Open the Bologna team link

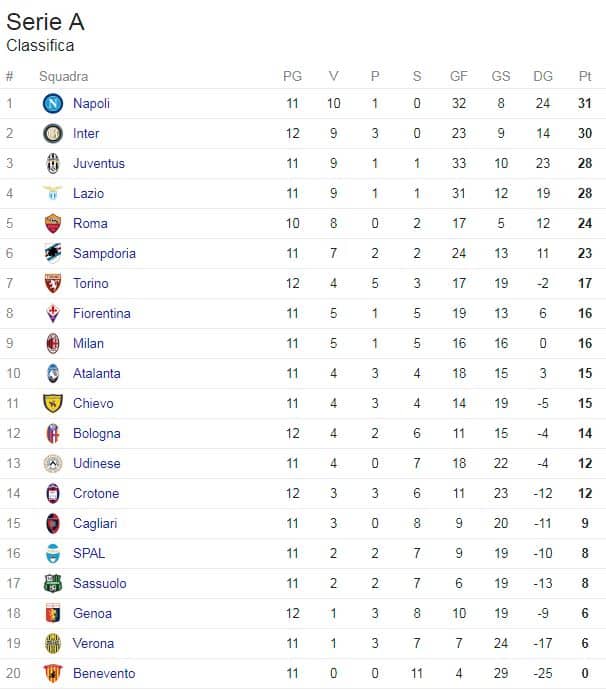(x=96, y=433)
